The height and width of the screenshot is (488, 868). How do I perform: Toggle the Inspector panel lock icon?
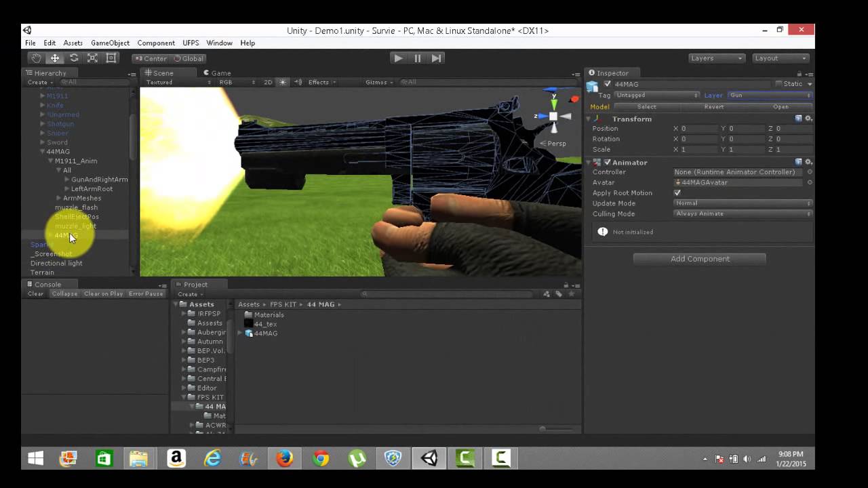click(x=800, y=73)
